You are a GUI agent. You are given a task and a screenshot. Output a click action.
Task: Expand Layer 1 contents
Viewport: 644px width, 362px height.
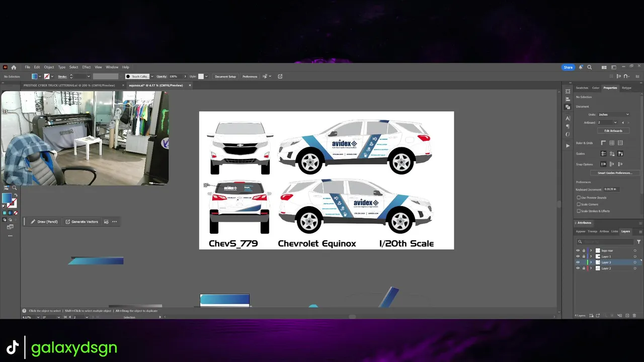point(591,256)
